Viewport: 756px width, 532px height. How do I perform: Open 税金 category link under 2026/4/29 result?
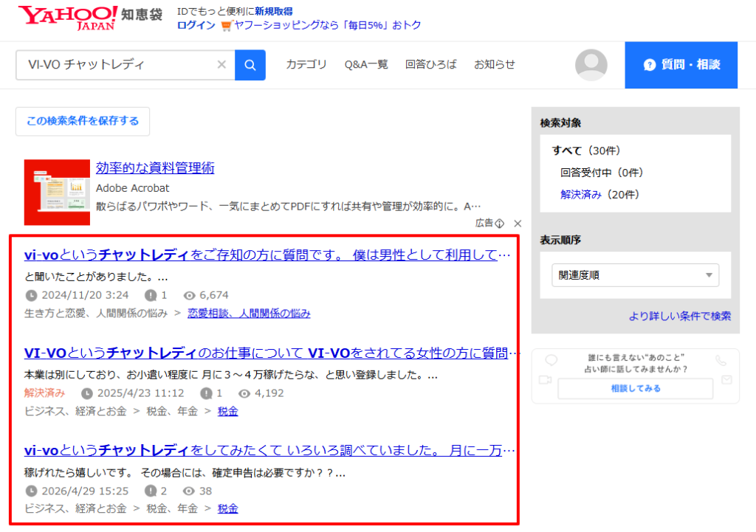tap(227, 509)
